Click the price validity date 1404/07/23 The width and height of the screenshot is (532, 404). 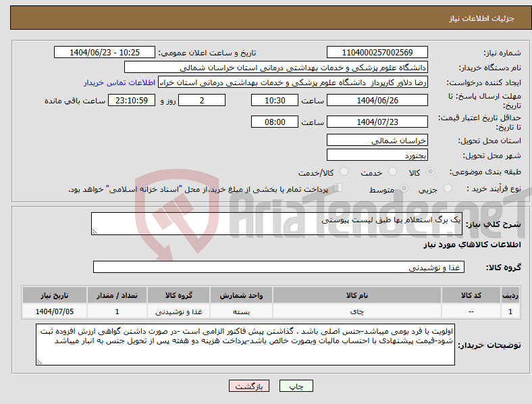click(x=377, y=122)
